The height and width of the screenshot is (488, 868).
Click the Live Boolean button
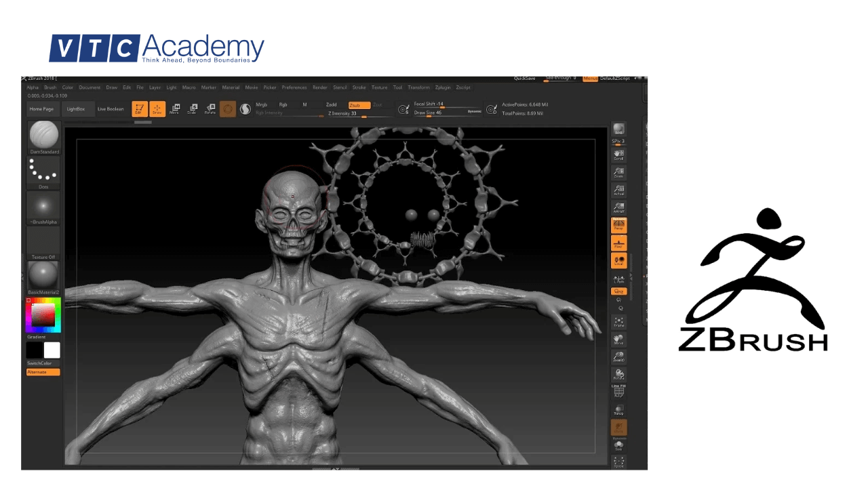pos(111,109)
